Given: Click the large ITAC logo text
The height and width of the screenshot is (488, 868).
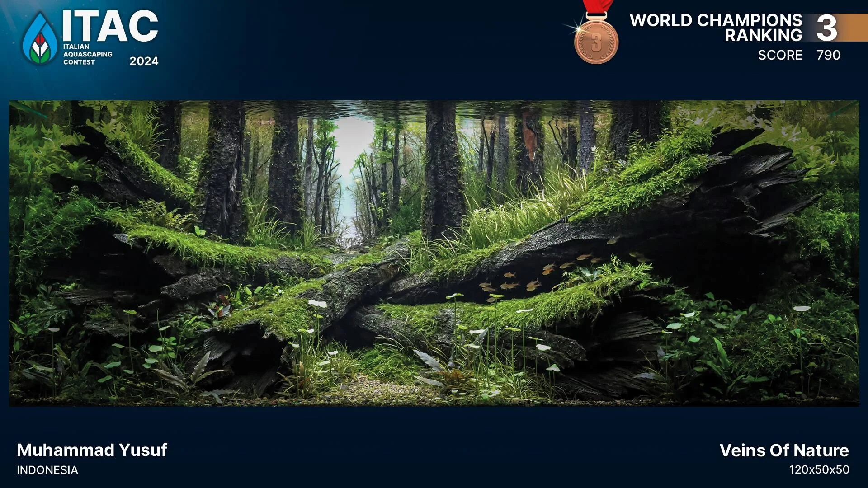Looking at the screenshot, I should 110,26.
